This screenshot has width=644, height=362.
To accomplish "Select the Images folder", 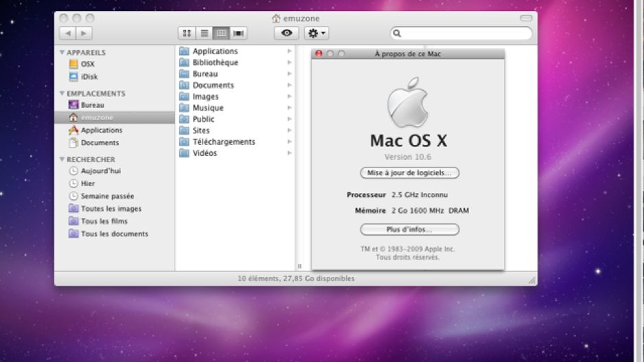I will click(235, 97).
